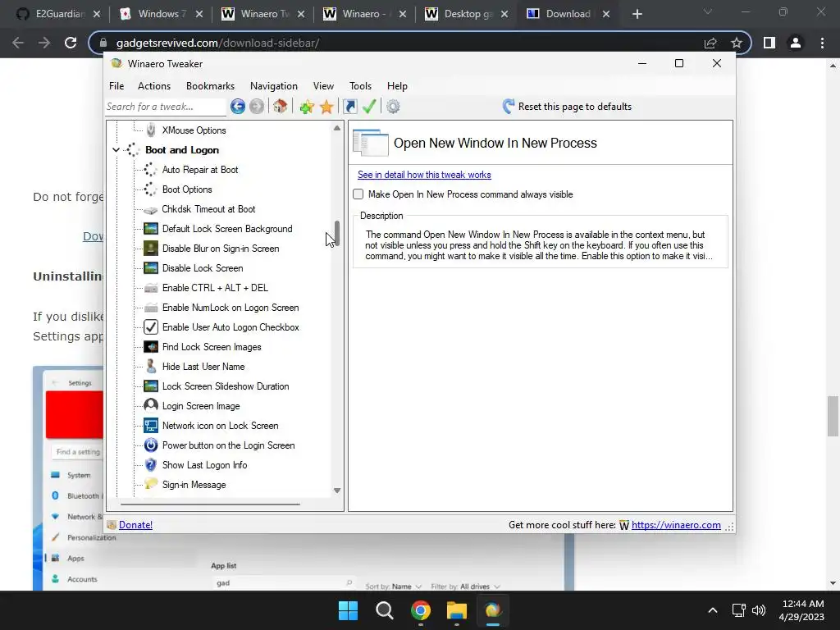Click the create shortcut icon in toolbar
Viewport: 840px width, 630px height.
click(349, 107)
